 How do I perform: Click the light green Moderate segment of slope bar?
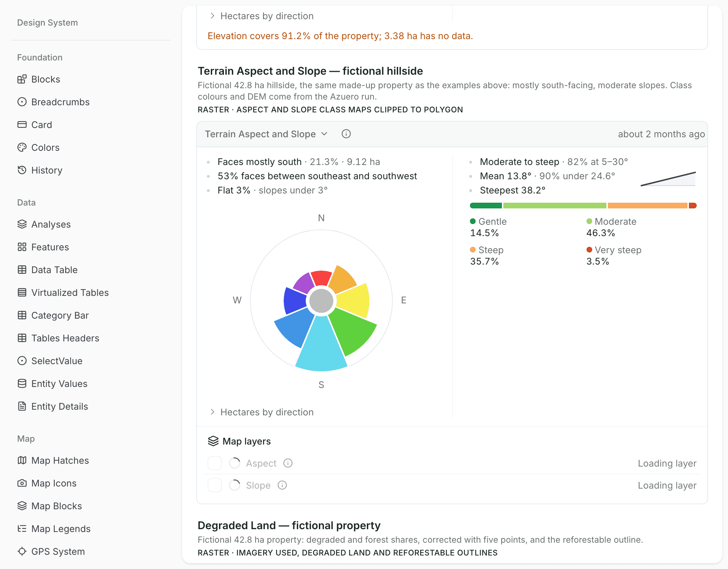click(555, 206)
